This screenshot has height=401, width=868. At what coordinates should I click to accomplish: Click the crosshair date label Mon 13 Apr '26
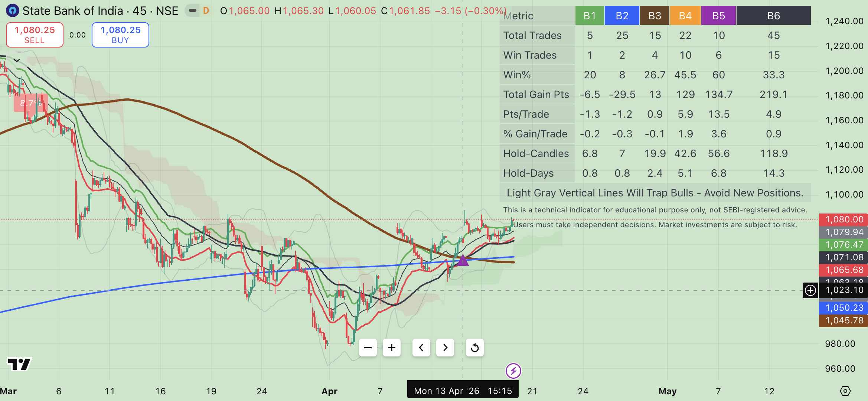tap(463, 391)
